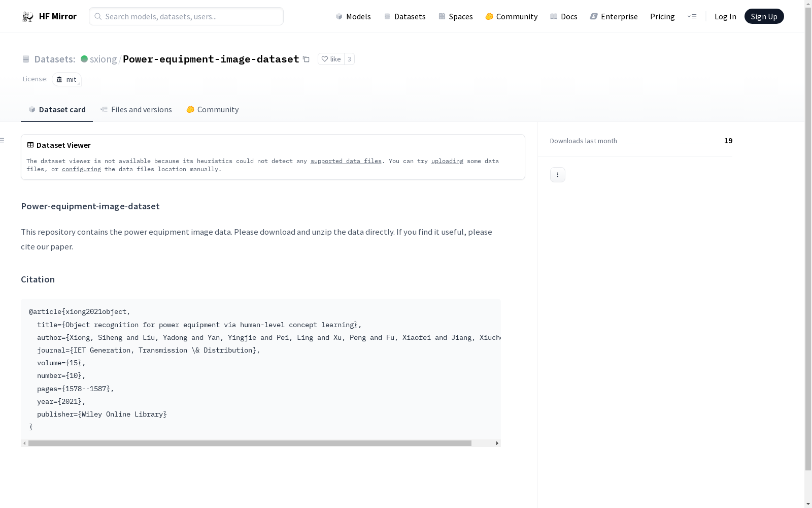Follow the configuring link

[x=81, y=169]
